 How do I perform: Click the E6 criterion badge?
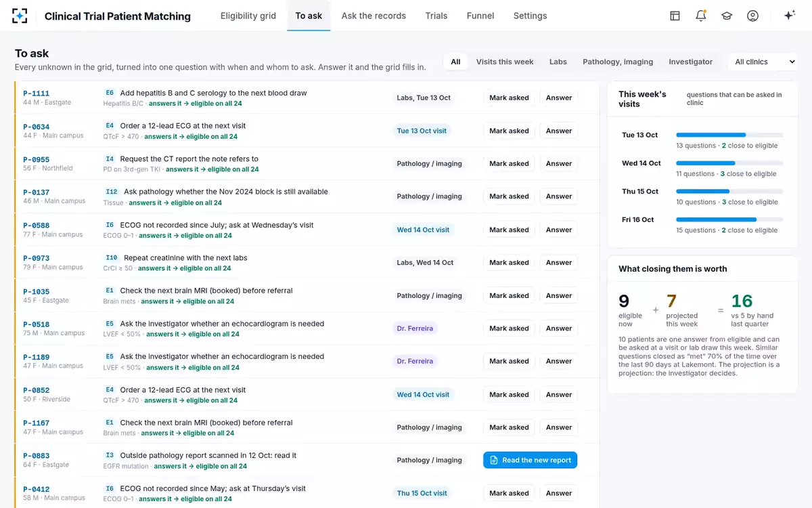click(110, 93)
